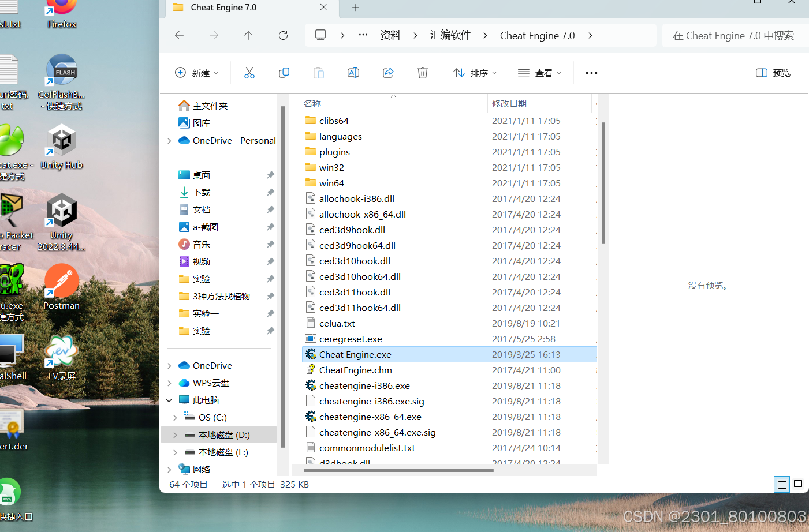Open the 排序 sort dropdown

pos(475,73)
